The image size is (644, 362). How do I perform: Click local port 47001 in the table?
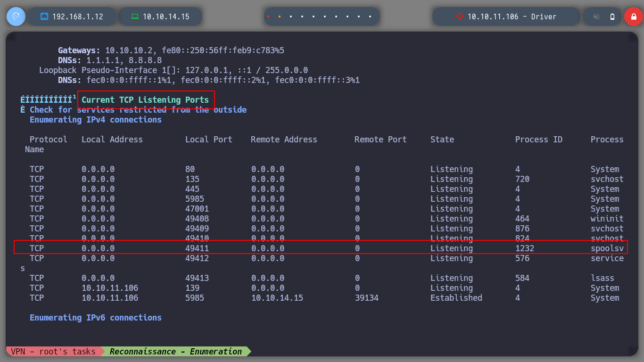pos(197,209)
